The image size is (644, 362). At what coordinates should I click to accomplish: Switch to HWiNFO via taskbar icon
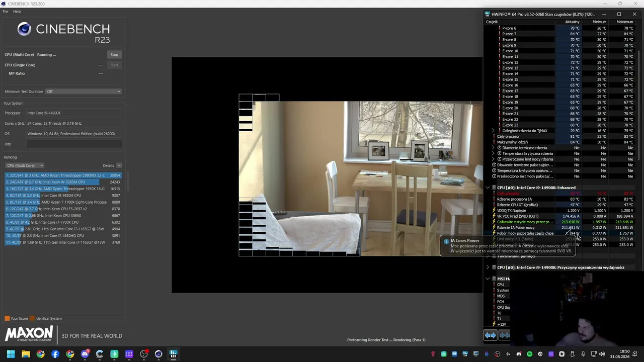[173, 354]
